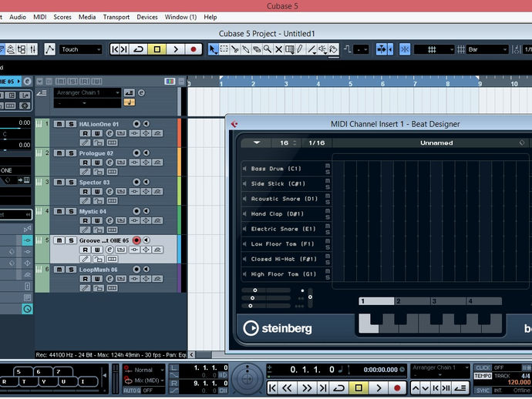Toggle monitor on LoopMash 06 track
Image resolution: width=532 pixels, height=399 pixels.
pos(146,269)
